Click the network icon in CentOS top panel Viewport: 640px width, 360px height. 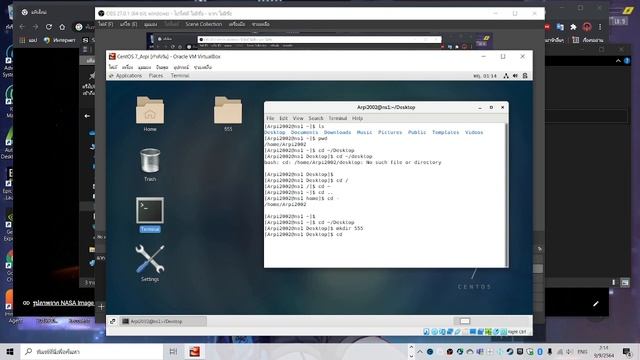click(506, 76)
